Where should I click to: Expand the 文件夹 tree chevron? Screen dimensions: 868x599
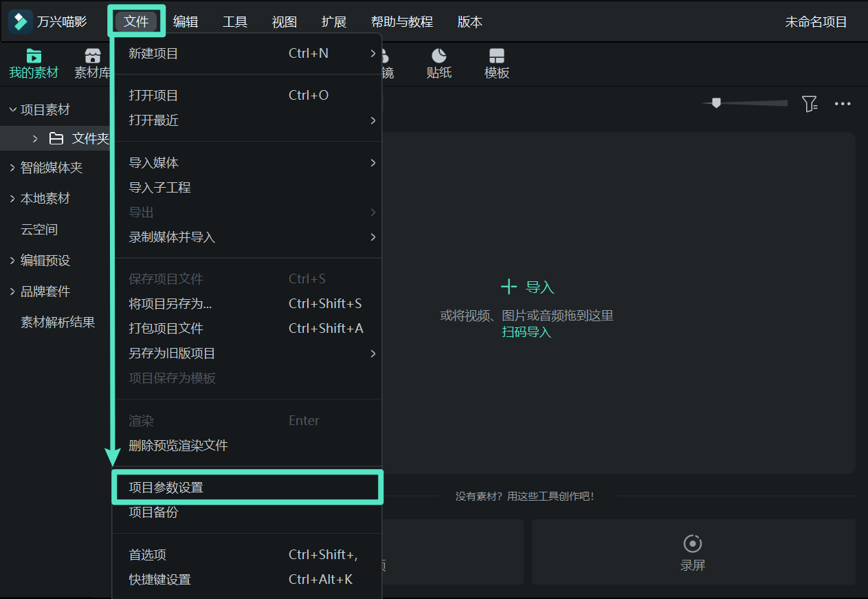[x=35, y=139]
